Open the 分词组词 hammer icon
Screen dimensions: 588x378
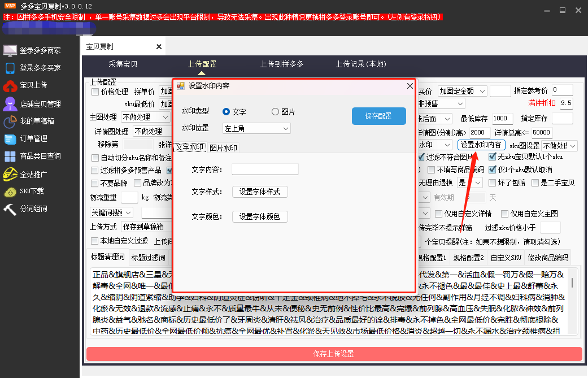point(10,209)
